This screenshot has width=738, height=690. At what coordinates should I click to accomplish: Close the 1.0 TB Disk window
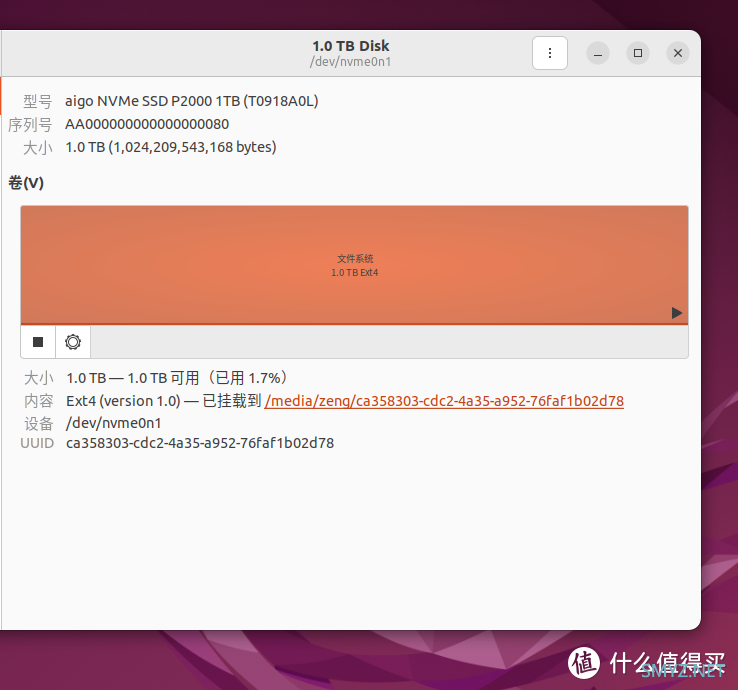(x=678, y=53)
